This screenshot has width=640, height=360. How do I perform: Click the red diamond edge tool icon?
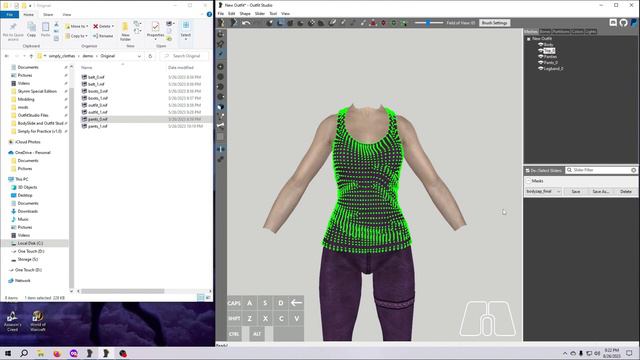383,23
